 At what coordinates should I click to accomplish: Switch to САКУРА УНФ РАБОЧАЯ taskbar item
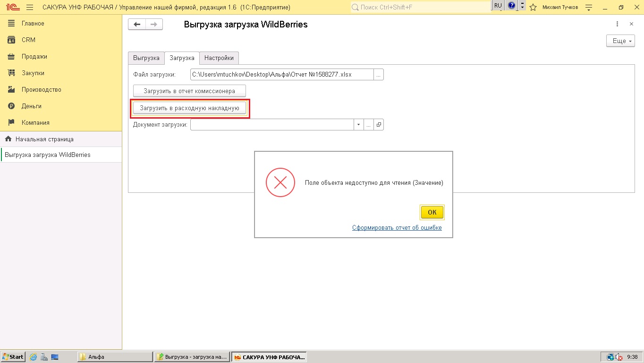tap(269, 357)
